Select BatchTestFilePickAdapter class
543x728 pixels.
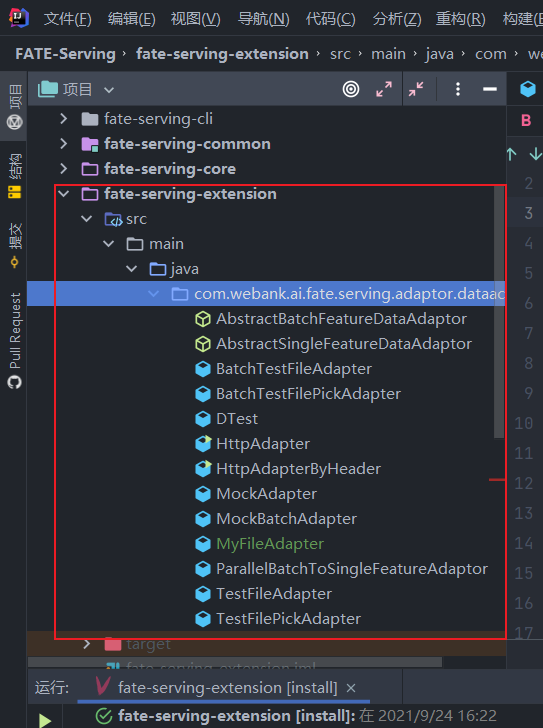tap(308, 394)
